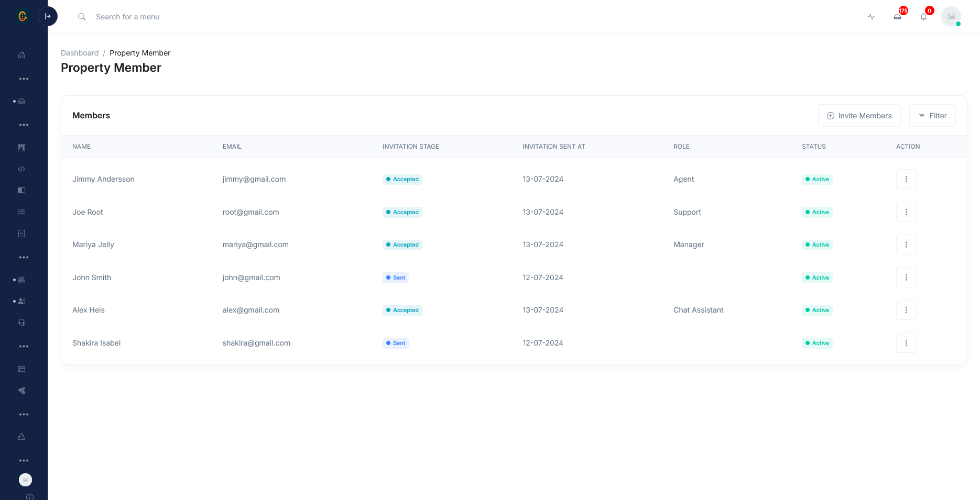The height and width of the screenshot is (500, 980).
Task: Open the checklist notebook sidebar icon
Action: pyautogui.click(x=21, y=234)
